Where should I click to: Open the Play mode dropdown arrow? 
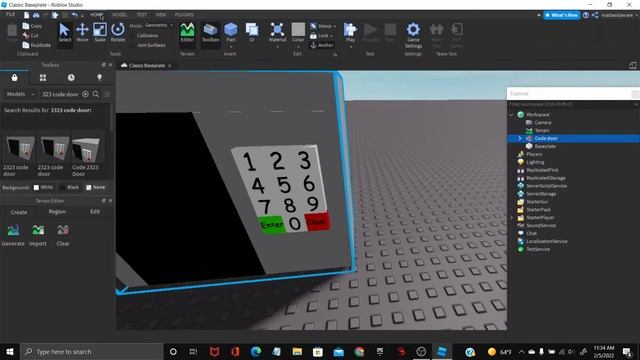[350, 47]
